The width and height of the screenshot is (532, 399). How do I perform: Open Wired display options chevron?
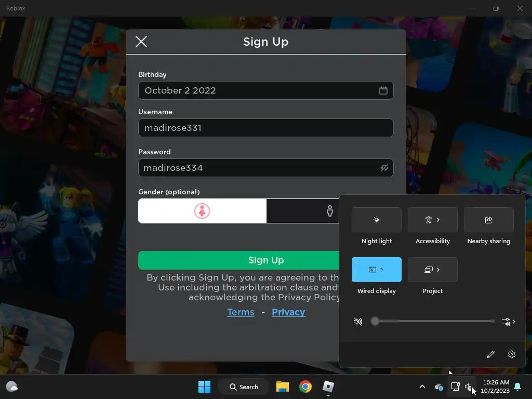click(382, 270)
